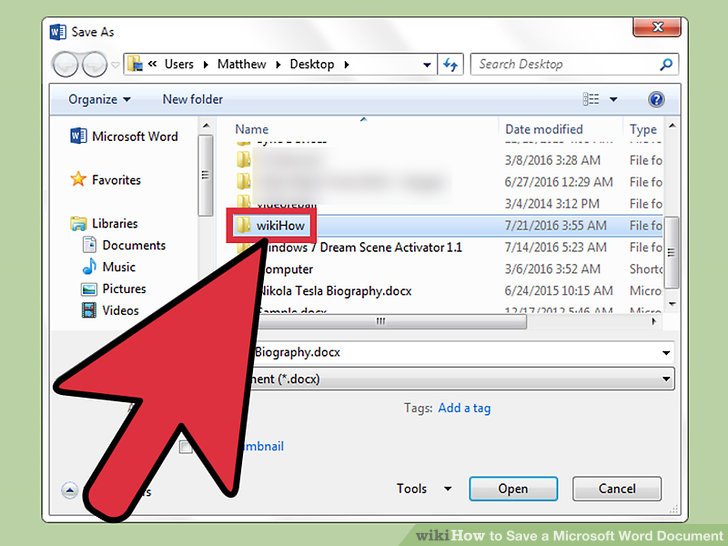Open the Tools dropdown
Image resolution: width=728 pixels, height=546 pixels.
tap(423, 488)
